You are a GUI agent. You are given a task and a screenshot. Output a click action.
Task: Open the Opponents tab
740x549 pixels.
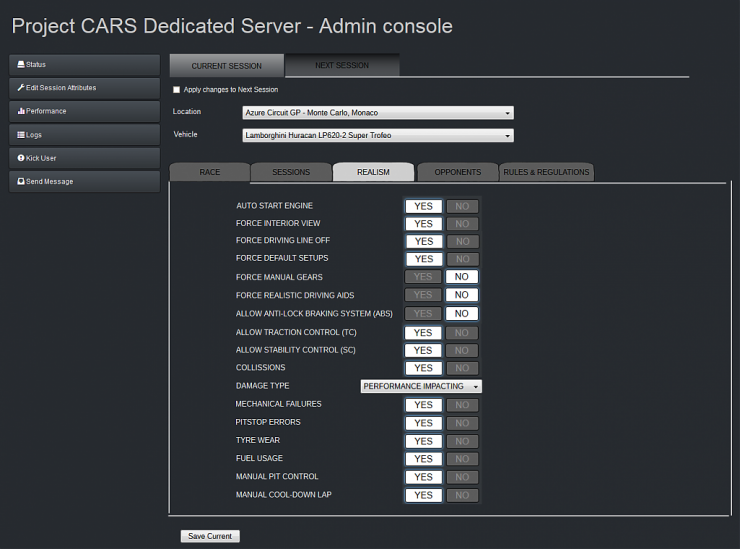pos(458,172)
